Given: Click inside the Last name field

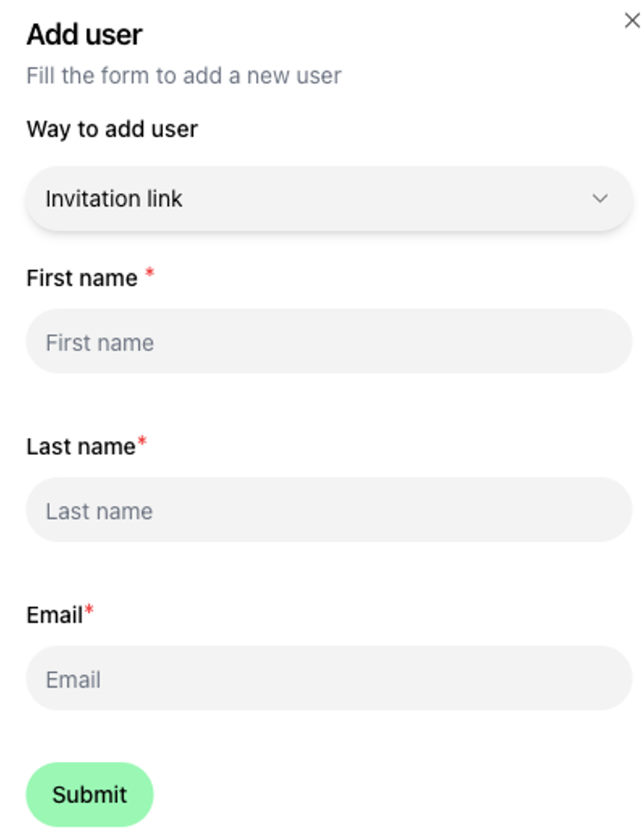Looking at the screenshot, I should tap(329, 510).
